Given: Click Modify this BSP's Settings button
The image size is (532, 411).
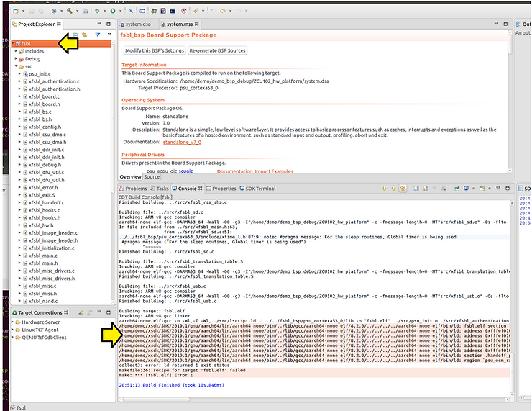Looking at the screenshot, I should click(x=155, y=50).
